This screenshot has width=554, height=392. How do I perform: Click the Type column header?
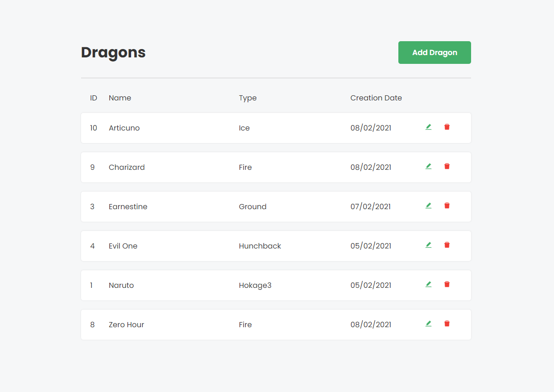pos(248,98)
